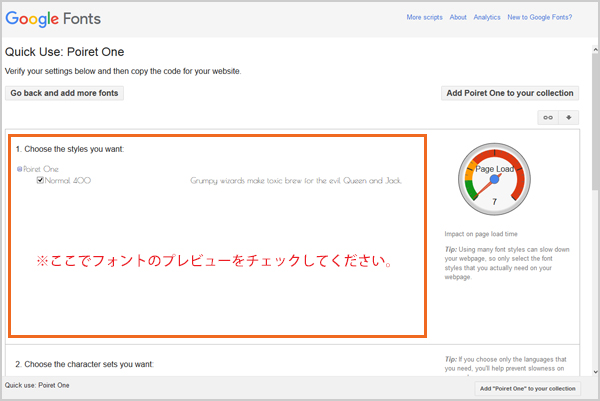The height and width of the screenshot is (401, 600).
Task: Click 'Choose the character sets you want' heading
Action: pos(85,364)
